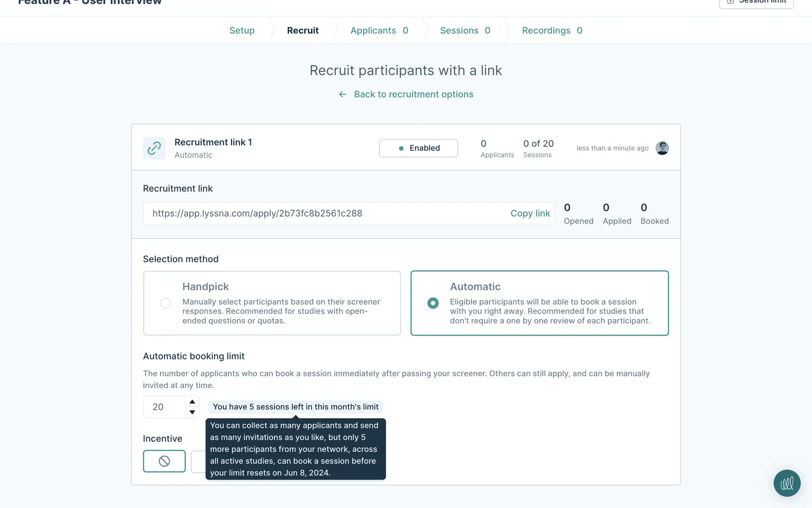Go back to recruitment options
The image size is (812, 508).
click(413, 94)
